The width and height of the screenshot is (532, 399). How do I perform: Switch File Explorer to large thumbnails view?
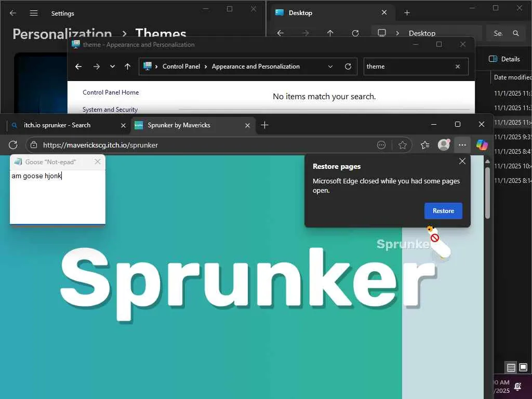[523, 367]
